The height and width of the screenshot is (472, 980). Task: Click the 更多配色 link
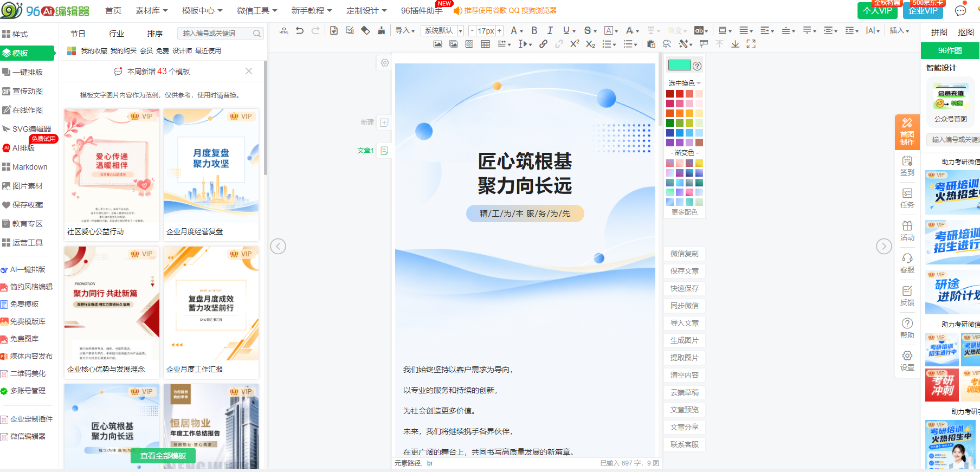coord(685,212)
